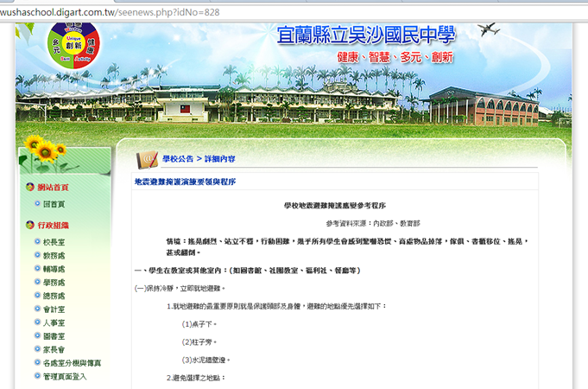Image resolution: width=588 pixels, height=389 pixels.
Task: Select 會計室 from the sidebar menu
Action: 54,309
